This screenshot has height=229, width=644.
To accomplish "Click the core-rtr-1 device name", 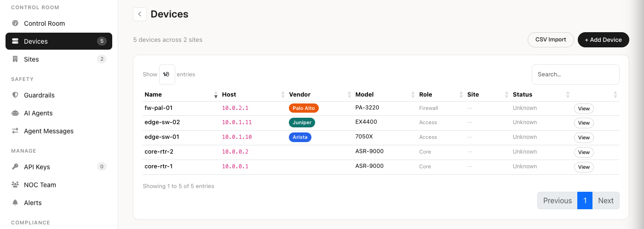I will [158, 166].
